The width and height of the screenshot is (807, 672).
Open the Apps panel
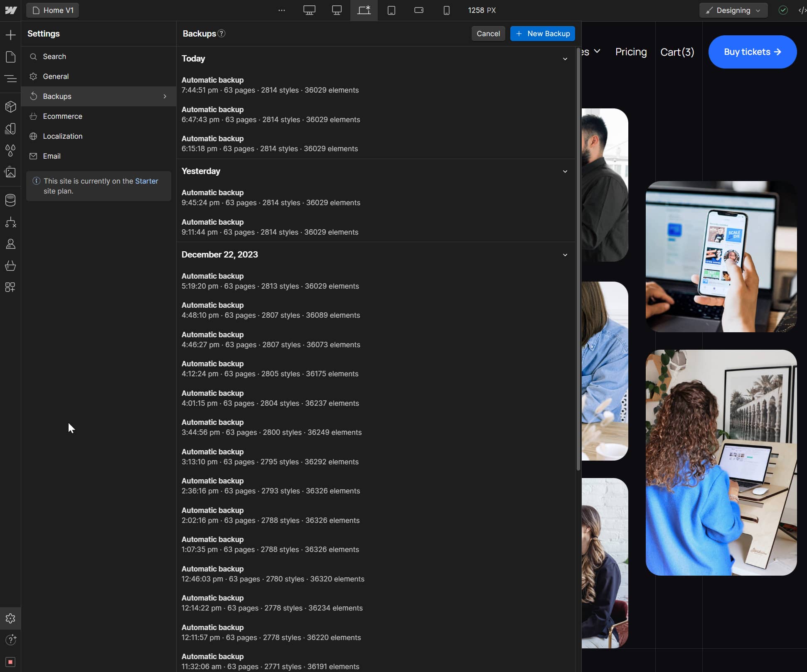click(x=11, y=287)
